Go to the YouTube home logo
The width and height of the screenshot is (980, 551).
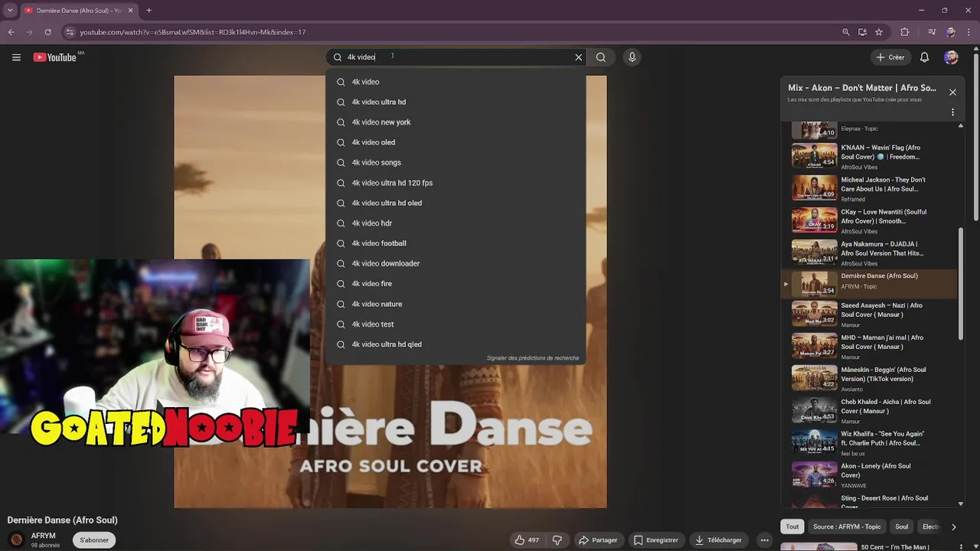tap(54, 57)
